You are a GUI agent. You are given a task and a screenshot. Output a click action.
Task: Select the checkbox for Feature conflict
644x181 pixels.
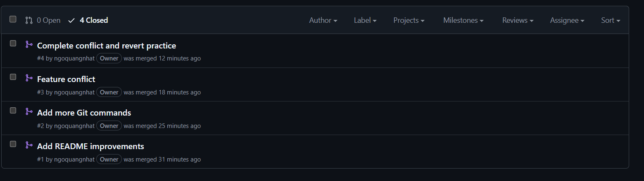(13, 77)
